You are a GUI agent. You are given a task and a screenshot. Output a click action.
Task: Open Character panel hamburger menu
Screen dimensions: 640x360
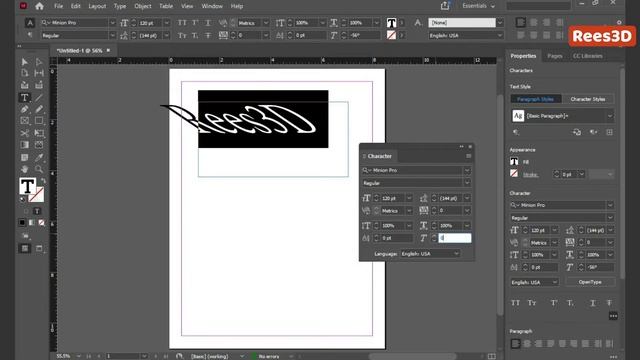pyautogui.click(x=469, y=156)
